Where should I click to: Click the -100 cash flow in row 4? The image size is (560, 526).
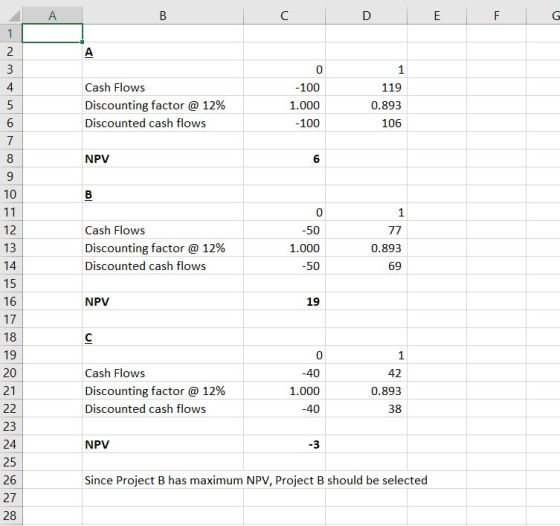click(x=284, y=87)
